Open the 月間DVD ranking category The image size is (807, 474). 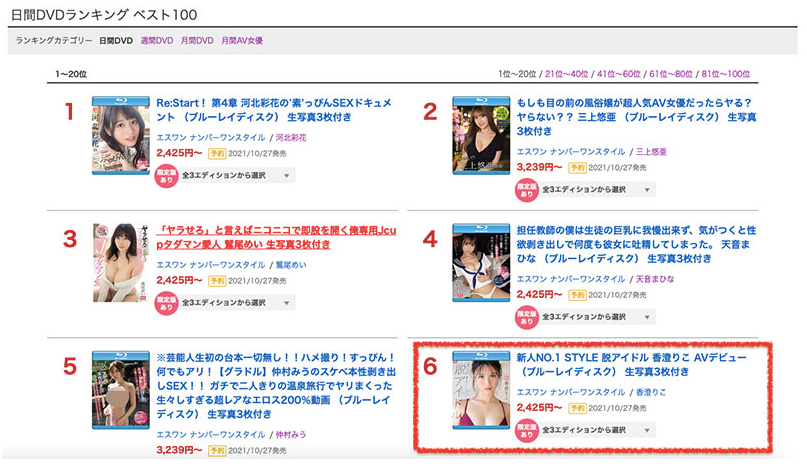[197, 41]
